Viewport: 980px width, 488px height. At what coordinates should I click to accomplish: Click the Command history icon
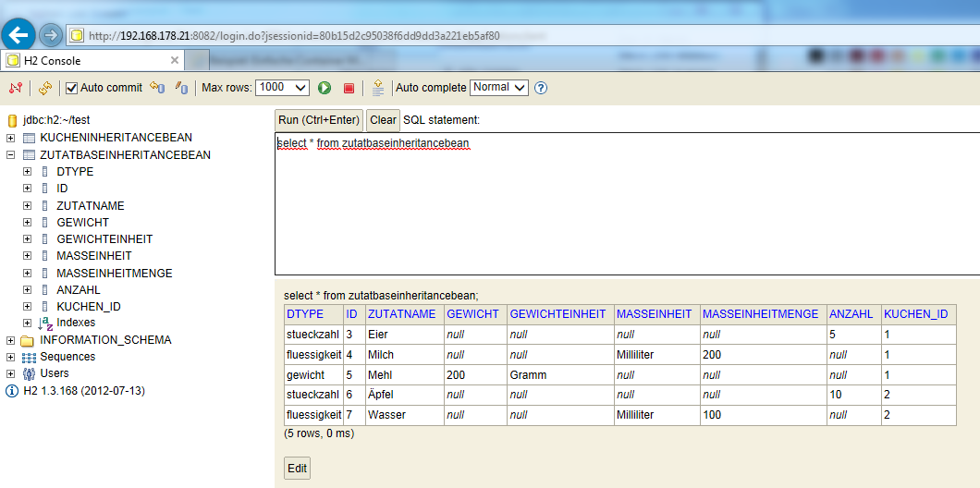pyautogui.click(x=378, y=88)
